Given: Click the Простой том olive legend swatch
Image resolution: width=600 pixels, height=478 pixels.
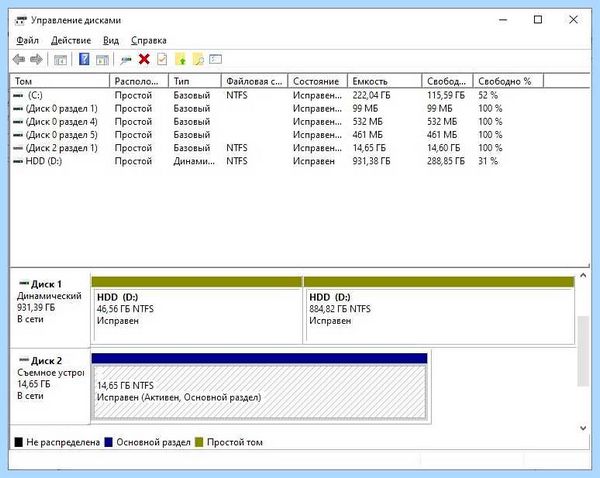Looking at the screenshot, I should pos(199,442).
